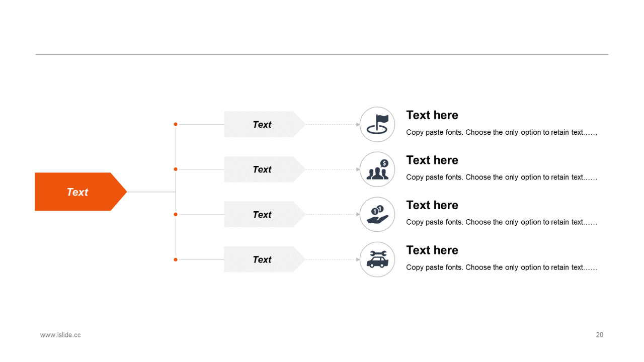The width and height of the screenshot is (644, 362).
Task: Click the horizontal line under title area
Action: click(322, 54)
